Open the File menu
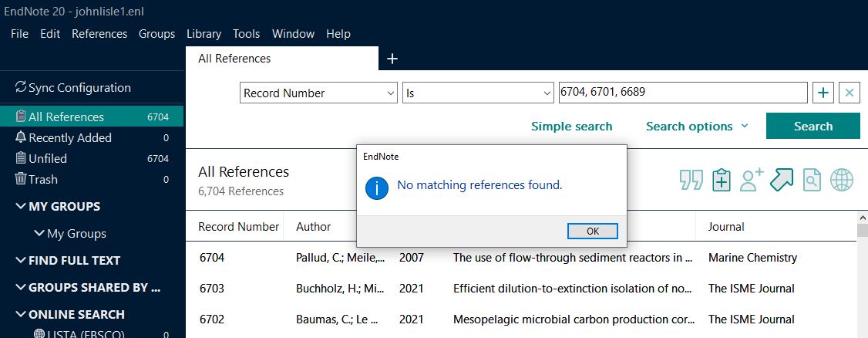Screen dimensions: 868x338 (19, 34)
